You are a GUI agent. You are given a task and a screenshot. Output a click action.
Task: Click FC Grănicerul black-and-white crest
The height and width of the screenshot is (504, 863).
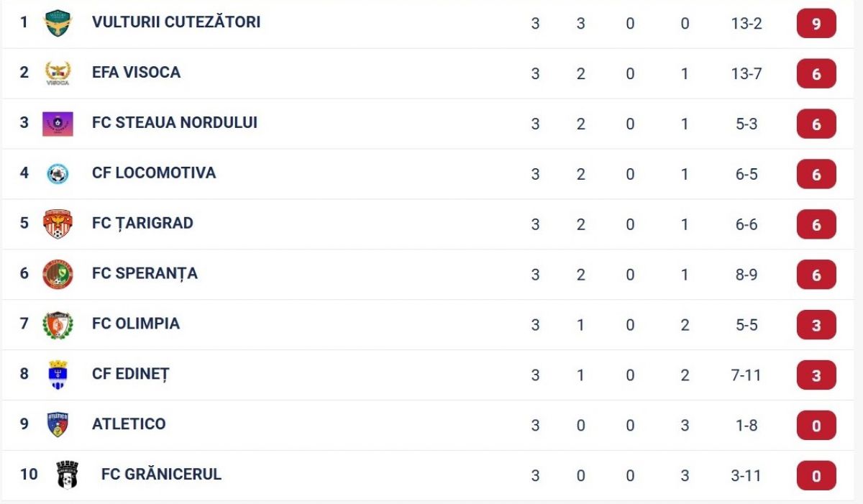point(67,475)
